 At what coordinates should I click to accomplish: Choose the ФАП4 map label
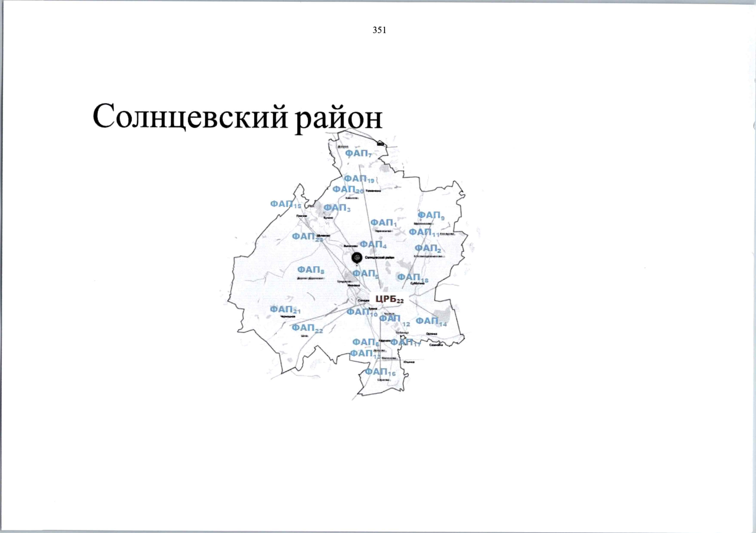(373, 245)
